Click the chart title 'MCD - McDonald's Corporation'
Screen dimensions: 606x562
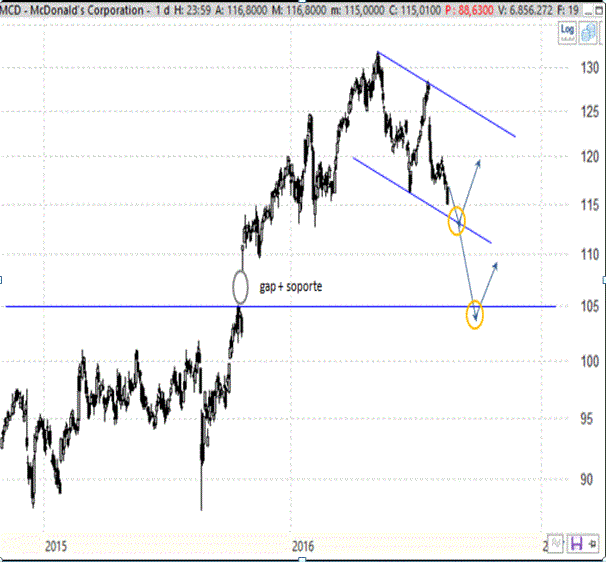[x=72, y=10]
